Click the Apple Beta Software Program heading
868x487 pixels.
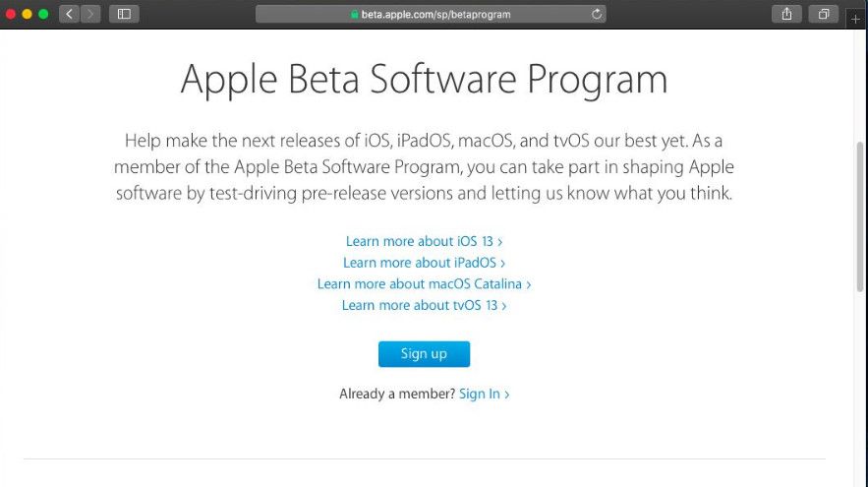pyautogui.click(x=424, y=79)
